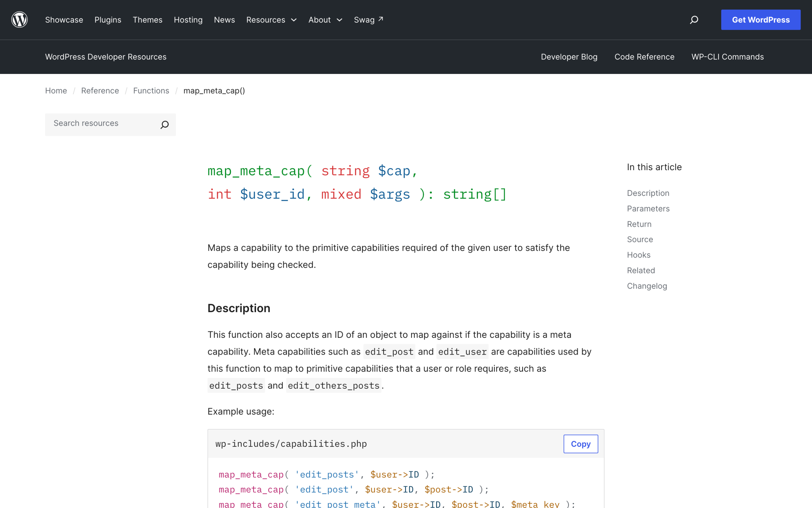
Task: Click the wp-includes/capabilities.php file label
Action: [x=291, y=444]
